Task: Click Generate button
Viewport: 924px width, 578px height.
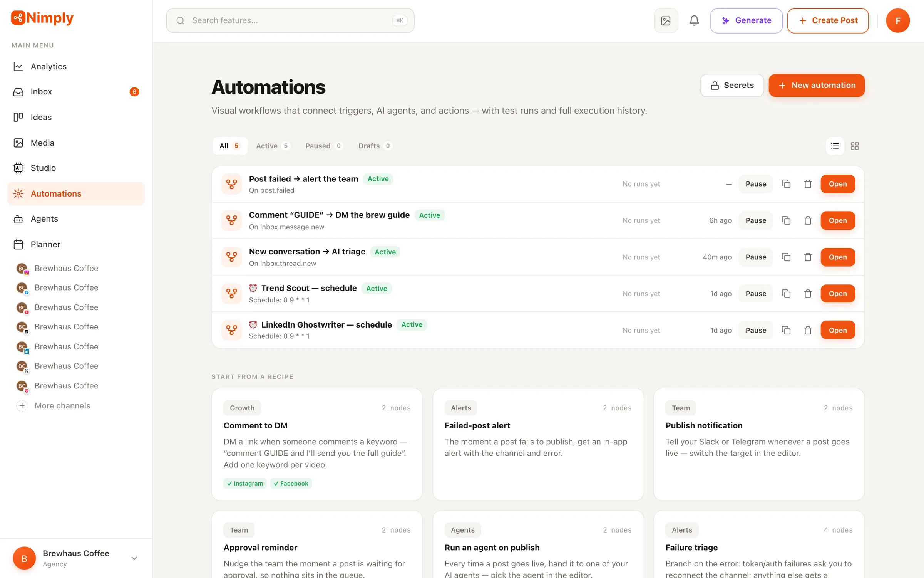Action: (x=746, y=20)
